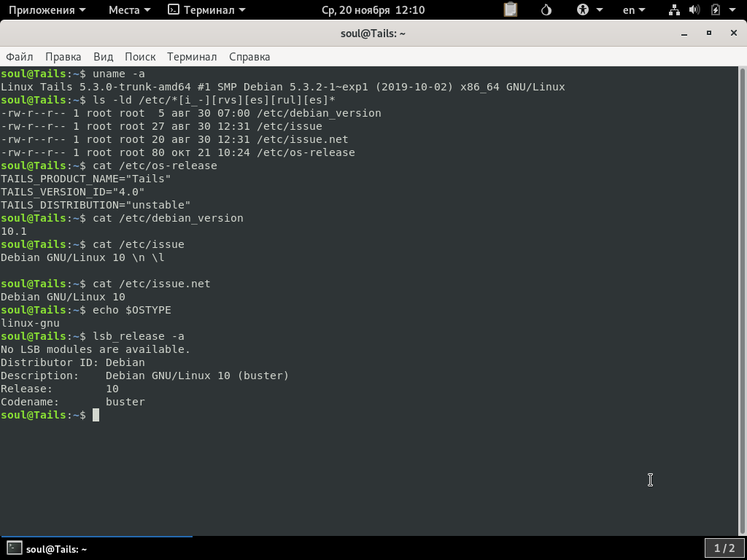The image size is (747, 560).
Task: Click the text /etc/issue.net in ls output
Action: (x=303, y=139)
